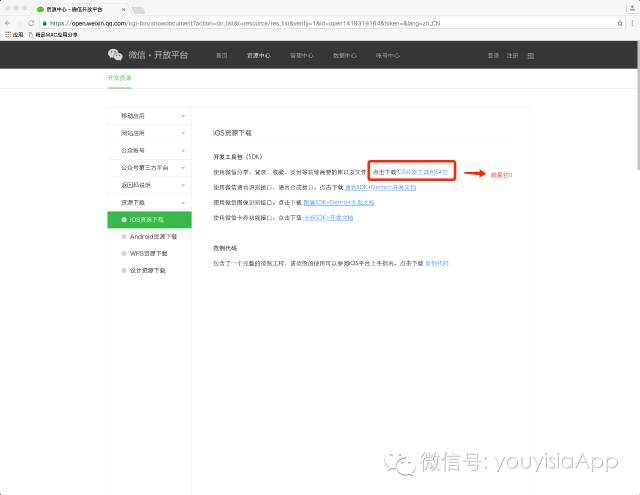Open the Chrome menu dots icon
Viewport: 640px width, 495px height.
633,23
